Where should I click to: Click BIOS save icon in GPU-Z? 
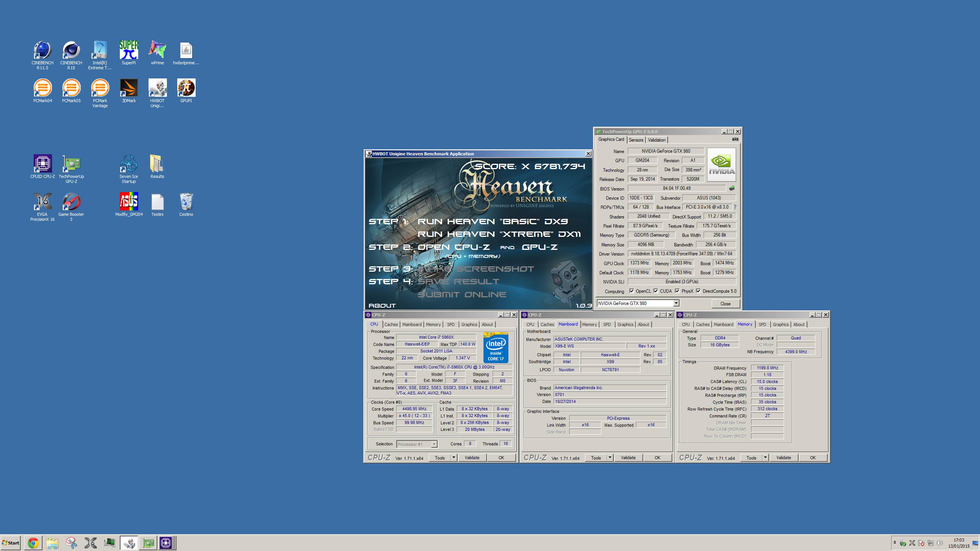coord(732,188)
